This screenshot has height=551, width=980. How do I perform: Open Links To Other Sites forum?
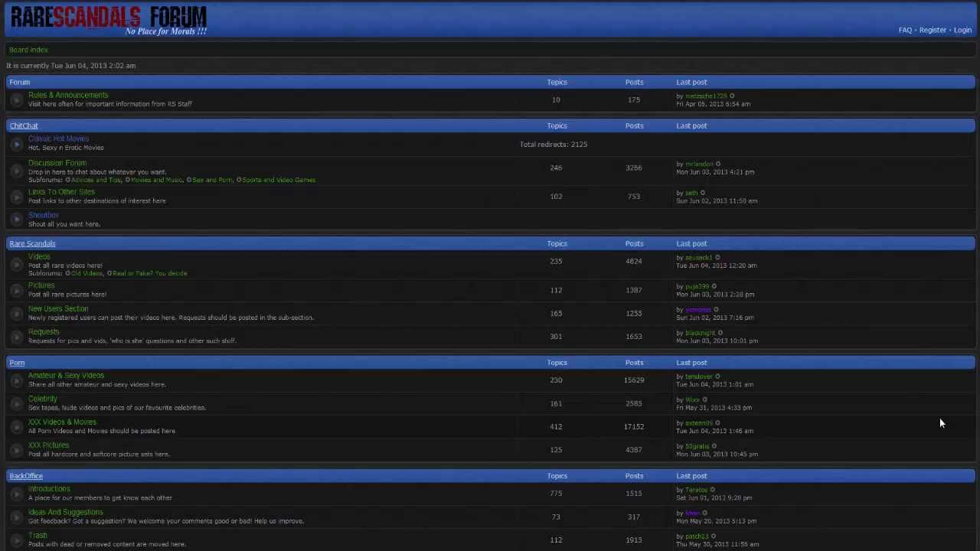(61, 192)
